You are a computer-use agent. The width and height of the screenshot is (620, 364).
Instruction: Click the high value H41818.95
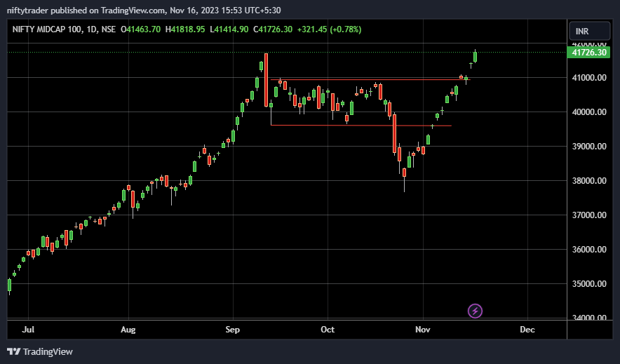coord(185,29)
